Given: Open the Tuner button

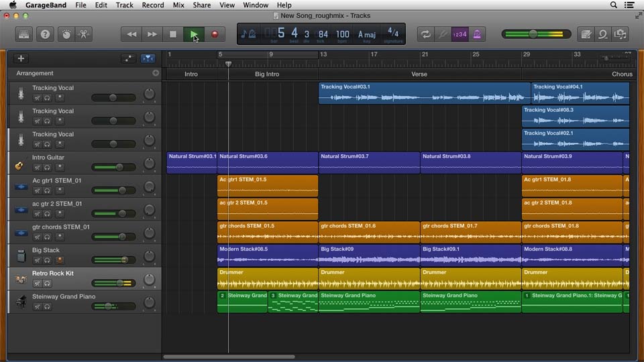Looking at the screenshot, I should coord(443,34).
